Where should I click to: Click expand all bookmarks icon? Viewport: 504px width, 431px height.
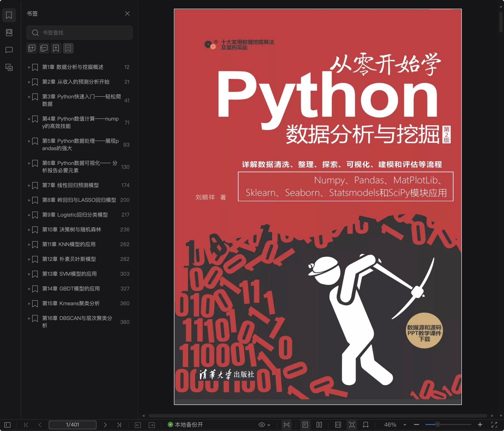(x=32, y=48)
